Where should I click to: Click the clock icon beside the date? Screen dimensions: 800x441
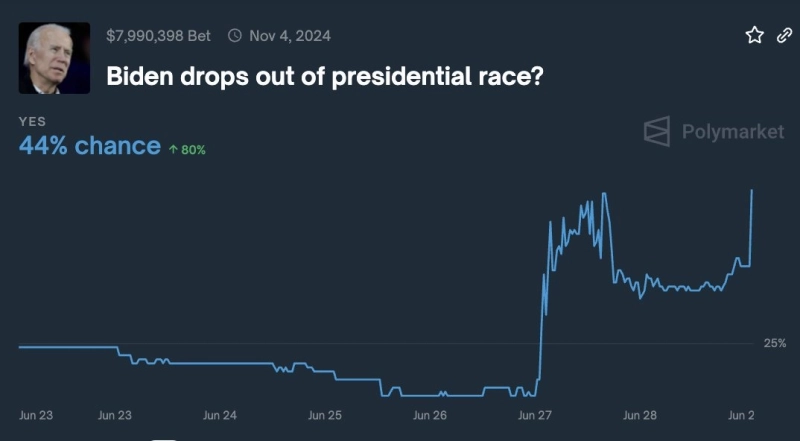pos(235,36)
